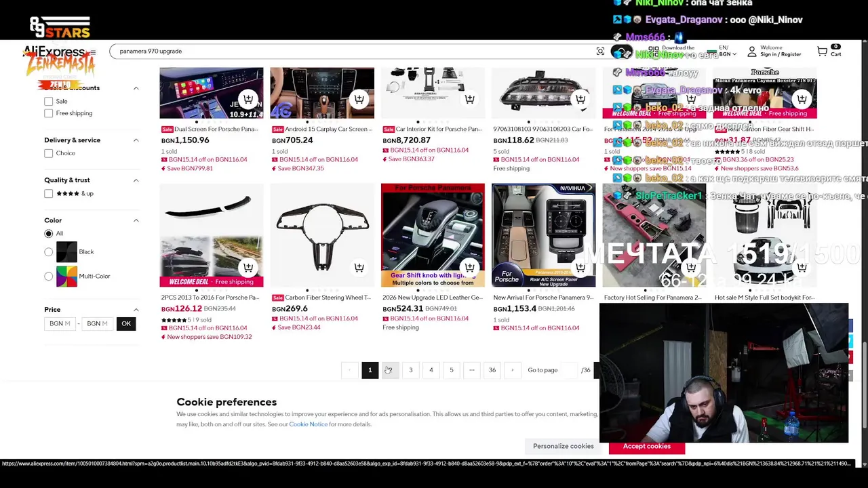This screenshot has height=488, width=868.
Task: Collapse the Delivery & service section
Action: pyautogui.click(x=136, y=140)
